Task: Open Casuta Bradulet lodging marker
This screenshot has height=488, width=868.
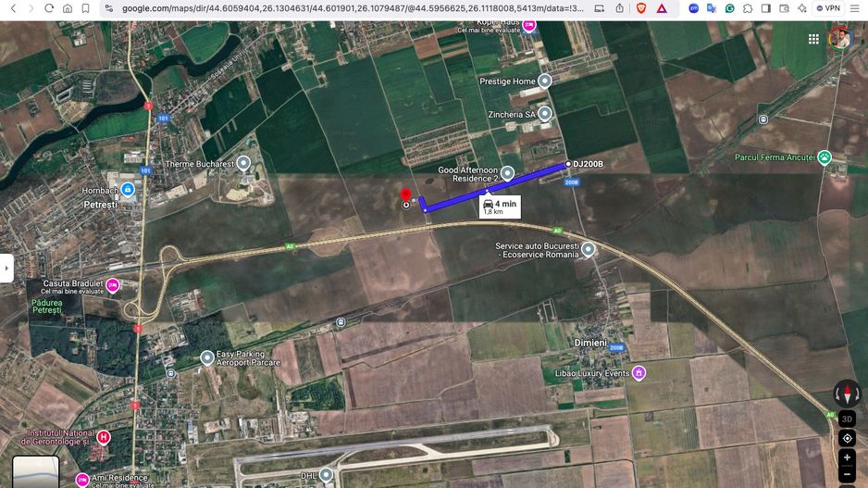Action: coord(112,286)
